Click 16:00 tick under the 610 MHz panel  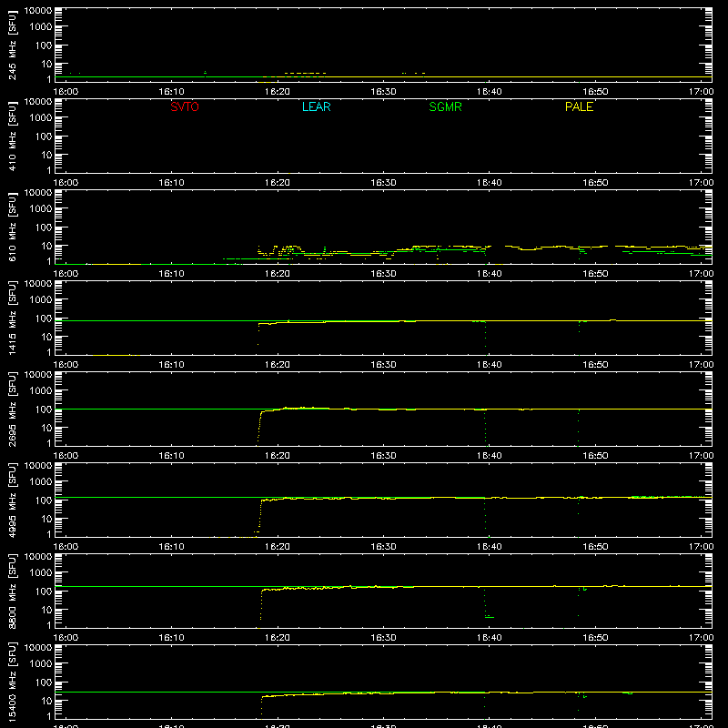66,274
